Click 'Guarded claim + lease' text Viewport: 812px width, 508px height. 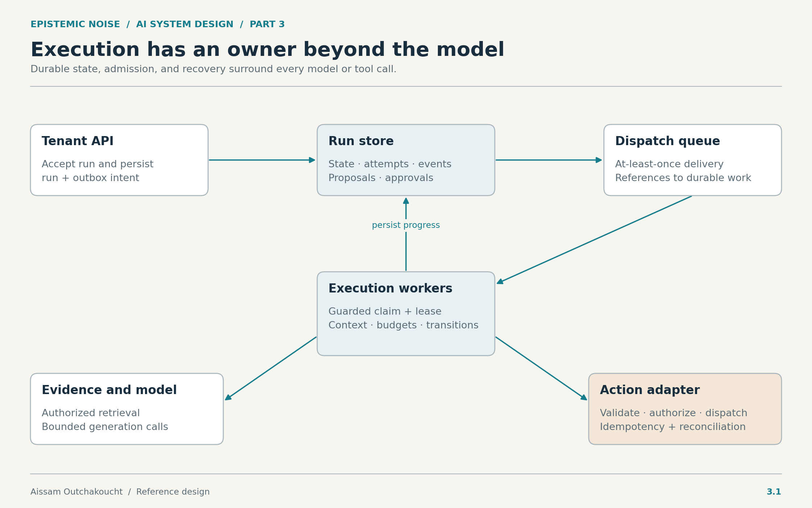click(x=385, y=312)
